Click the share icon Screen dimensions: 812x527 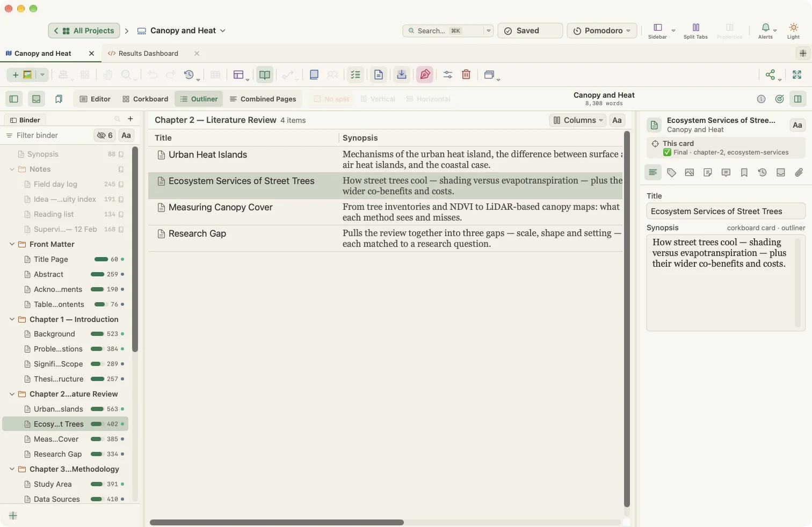[771, 75]
